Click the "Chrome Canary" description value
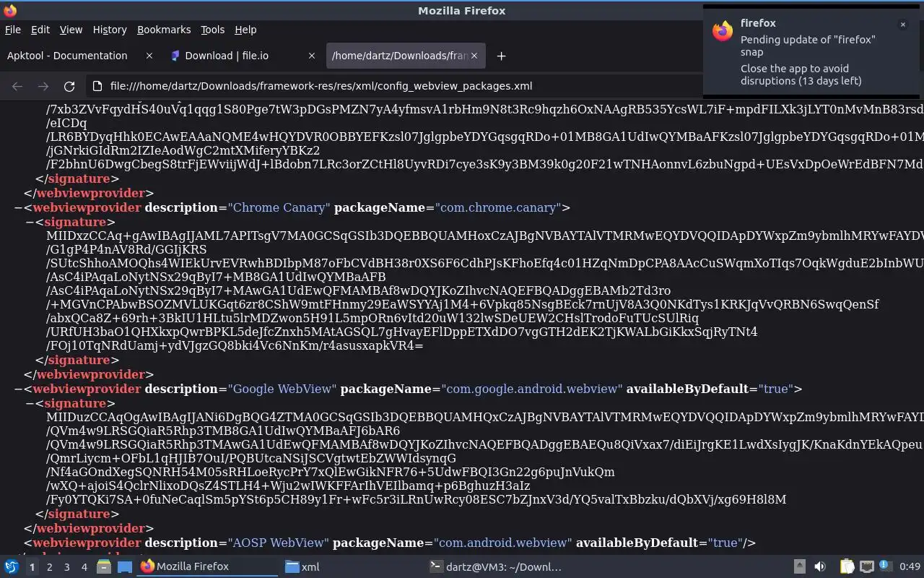Viewport: 924px width, 578px height. [279, 207]
